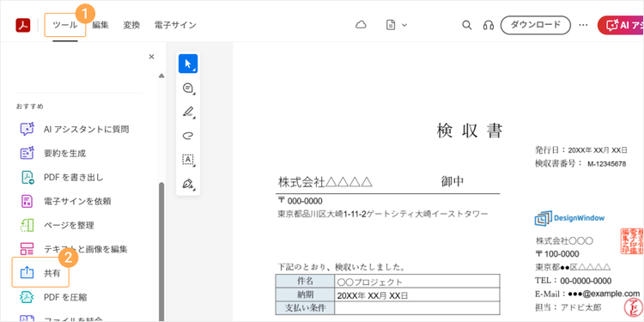Screen dimensions: 644x322
Task: Click TEL：00-0000-0000 text
Action: [574, 281]
